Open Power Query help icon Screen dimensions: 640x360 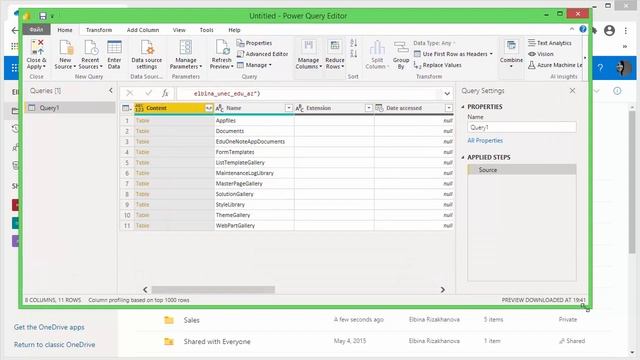(x=583, y=29)
